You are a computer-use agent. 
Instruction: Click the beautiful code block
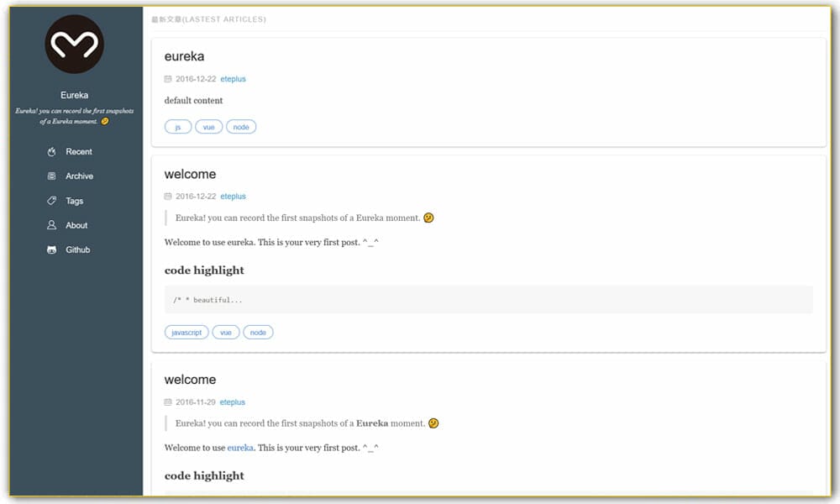[x=488, y=300]
